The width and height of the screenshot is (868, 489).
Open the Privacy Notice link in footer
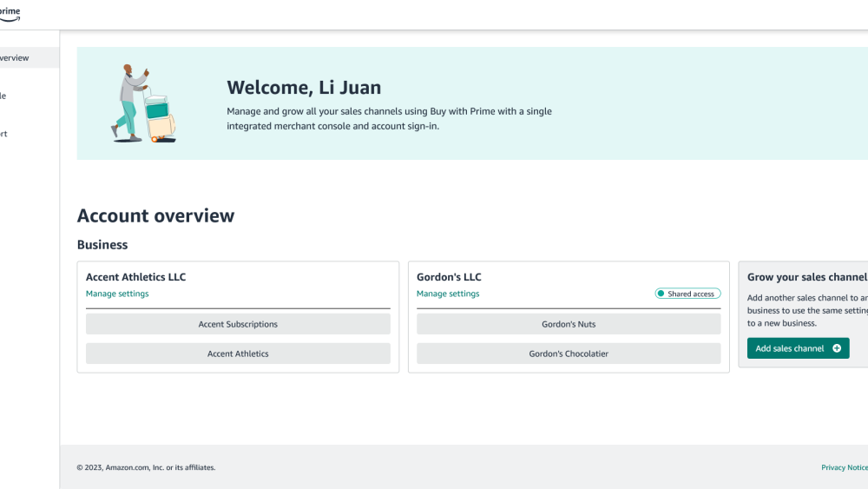pos(844,467)
